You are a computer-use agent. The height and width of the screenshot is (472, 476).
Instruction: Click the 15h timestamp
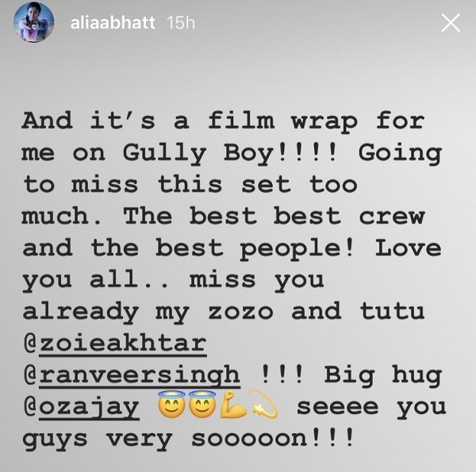pos(181,23)
